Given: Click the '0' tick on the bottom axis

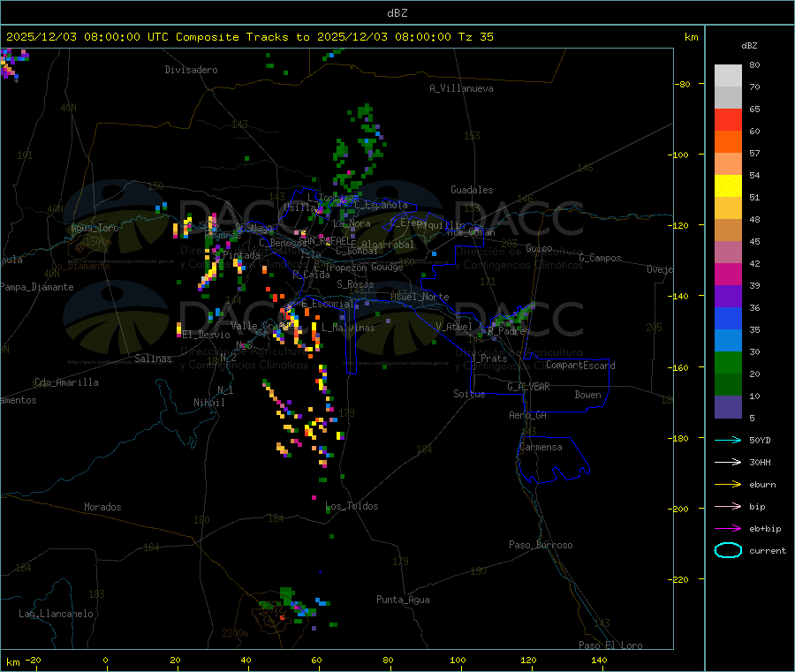Looking at the screenshot, I should pyautogui.click(x=105, y=660).
